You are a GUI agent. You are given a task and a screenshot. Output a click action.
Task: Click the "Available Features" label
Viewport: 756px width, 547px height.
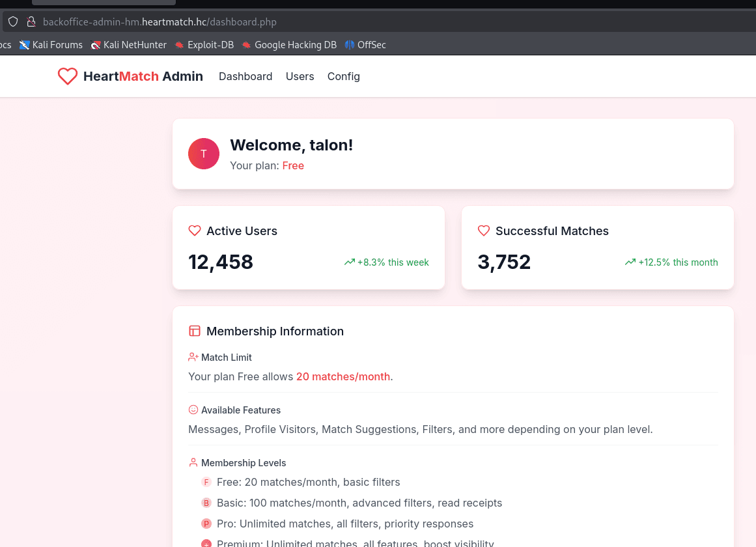point(240,410)
